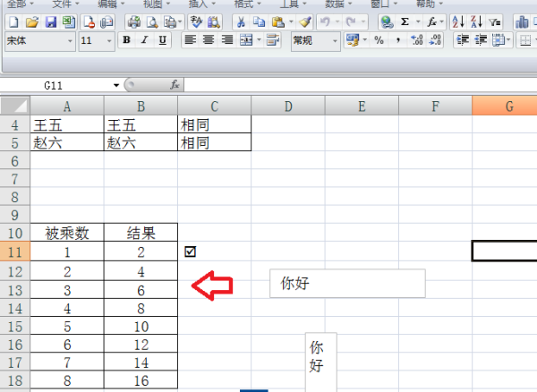Send workbook as email attachment

(x=107, y=22)
